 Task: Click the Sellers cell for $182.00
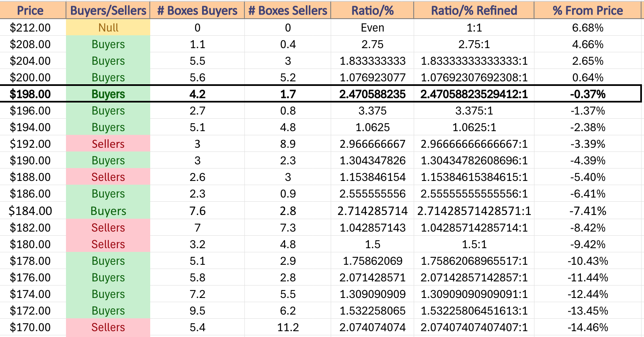108,227
